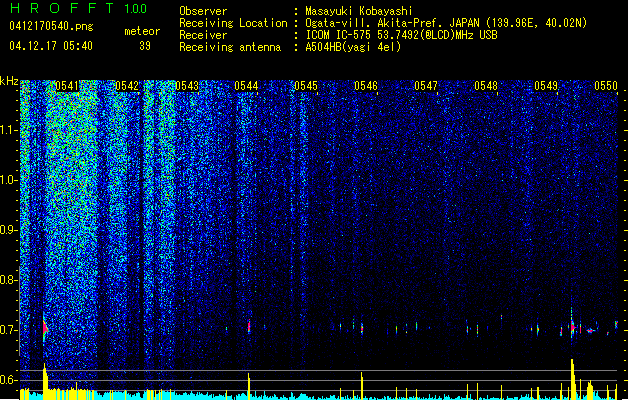Click the A504HB(yagi 4el) antenna text
This screenshot has height=400, width=629.
(x=353, y=47)
